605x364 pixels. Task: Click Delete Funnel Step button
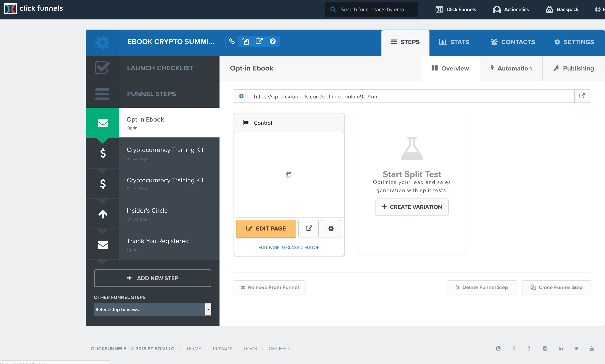(481, 287)
